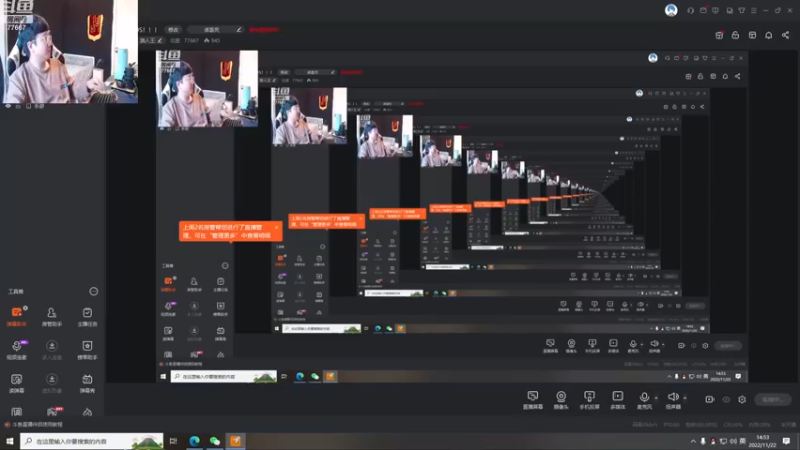Open the mail icon in title bar

(x=703, y=10)
